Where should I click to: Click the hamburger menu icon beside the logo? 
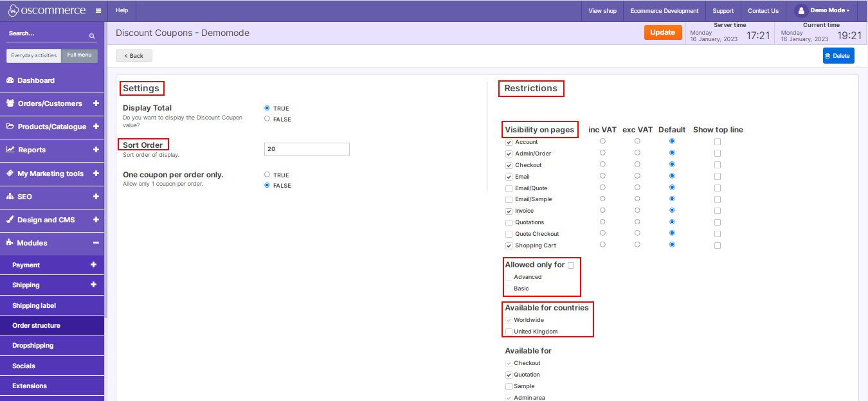[x=98, y=11]
